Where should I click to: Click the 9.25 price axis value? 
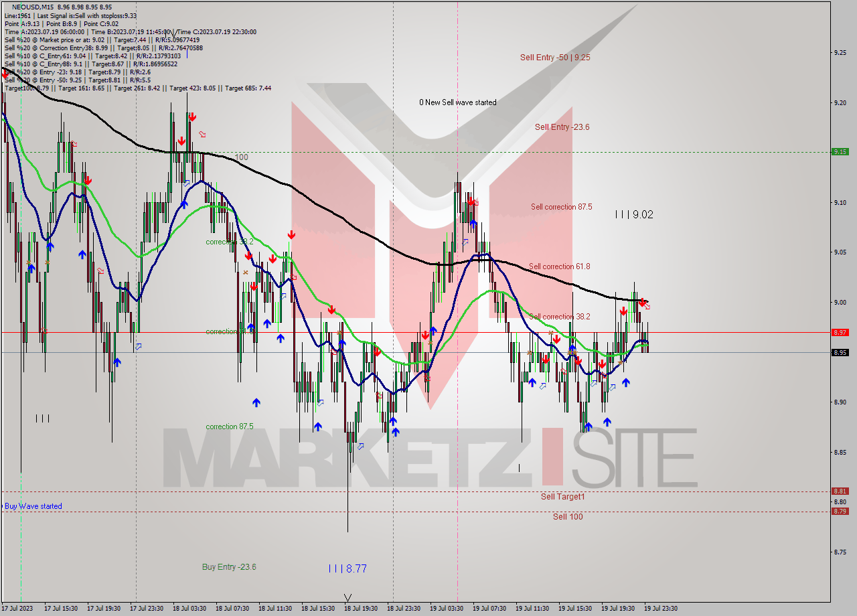click(842, 52)
